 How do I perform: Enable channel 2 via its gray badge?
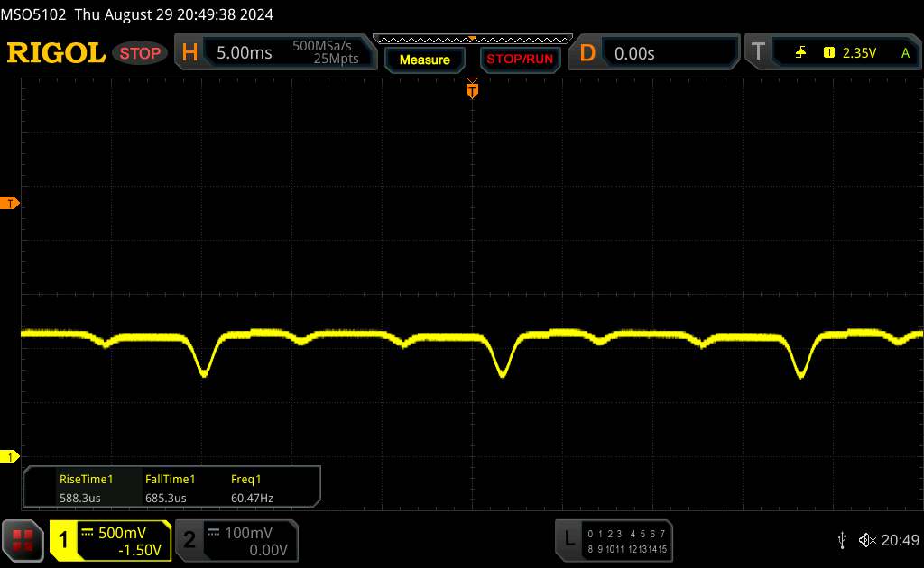(189, 539)
